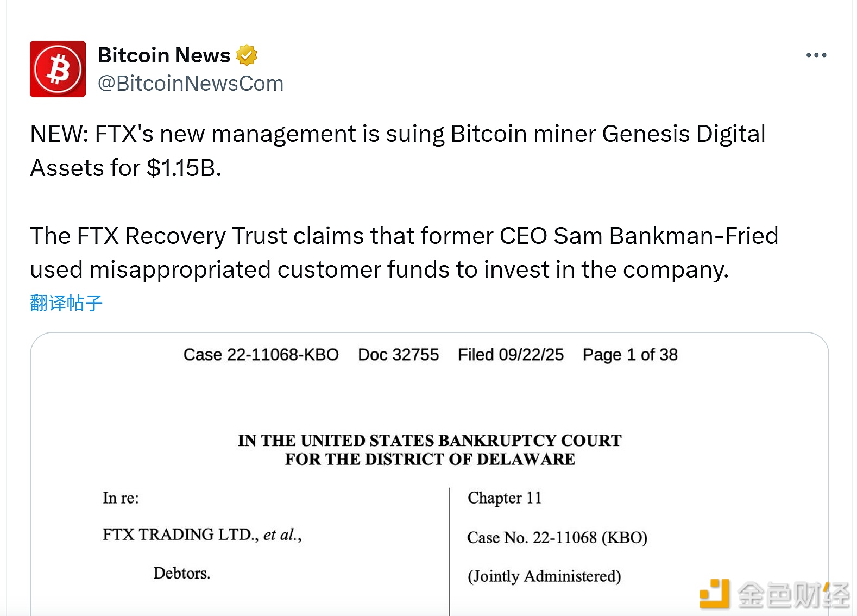Click "FTX TRADING LTD., et al.," text
This screenshot has height=616, width=857.
(x=202, y=535)
